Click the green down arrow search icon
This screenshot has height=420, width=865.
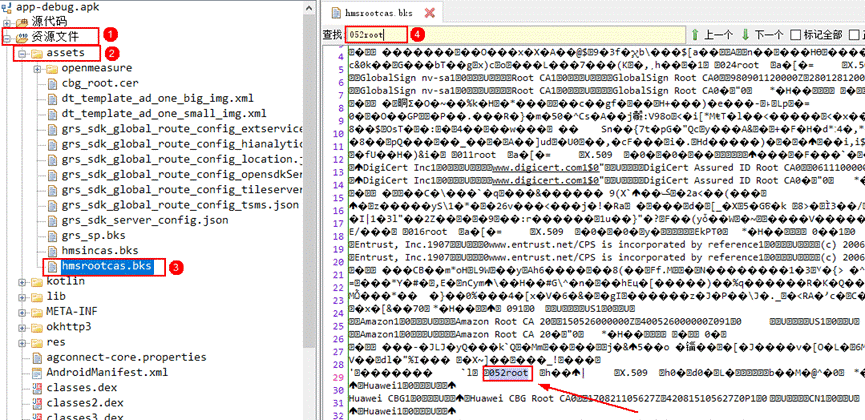[745, 35]
